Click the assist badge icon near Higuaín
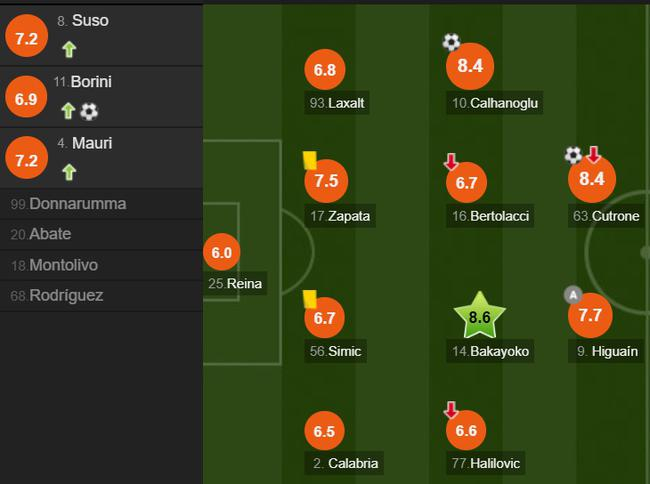This screenshot has height=484, width=650. coord(572,294)
